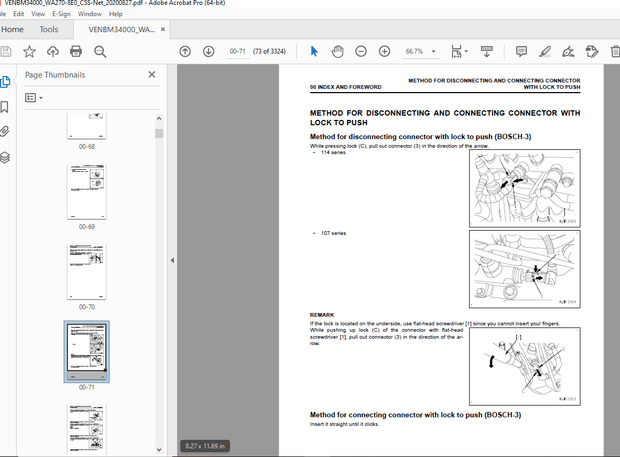
Task: Open the Edit menu
Action: [x=19, y=14]
